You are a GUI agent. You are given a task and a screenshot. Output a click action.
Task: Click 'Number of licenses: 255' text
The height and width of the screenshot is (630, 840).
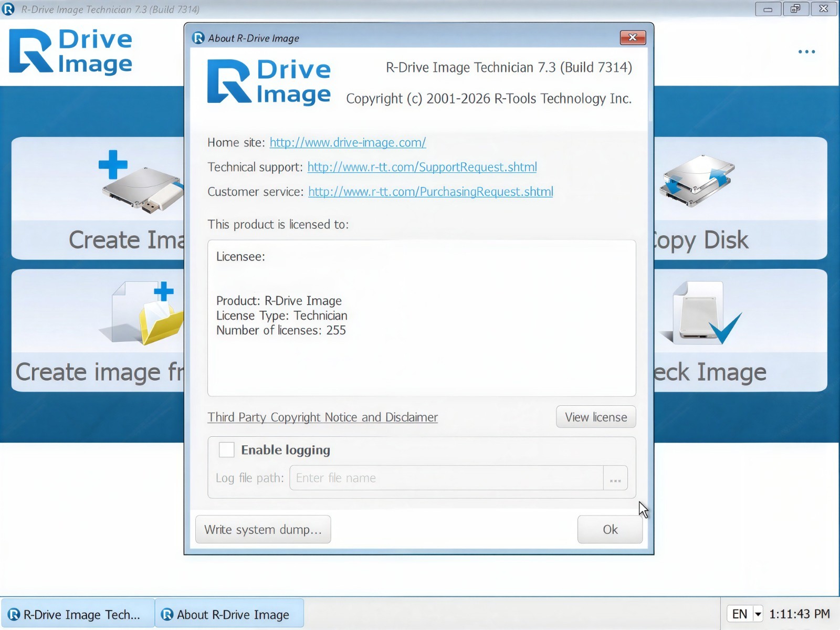point(281,330)
